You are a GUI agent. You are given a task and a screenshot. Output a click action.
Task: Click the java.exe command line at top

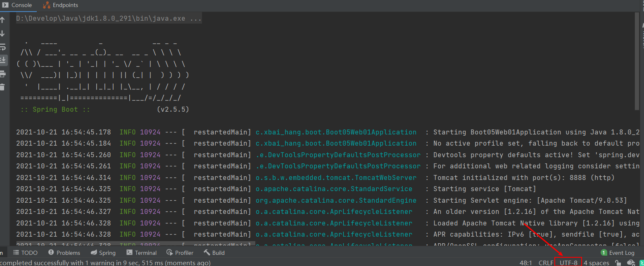[109, 19]
